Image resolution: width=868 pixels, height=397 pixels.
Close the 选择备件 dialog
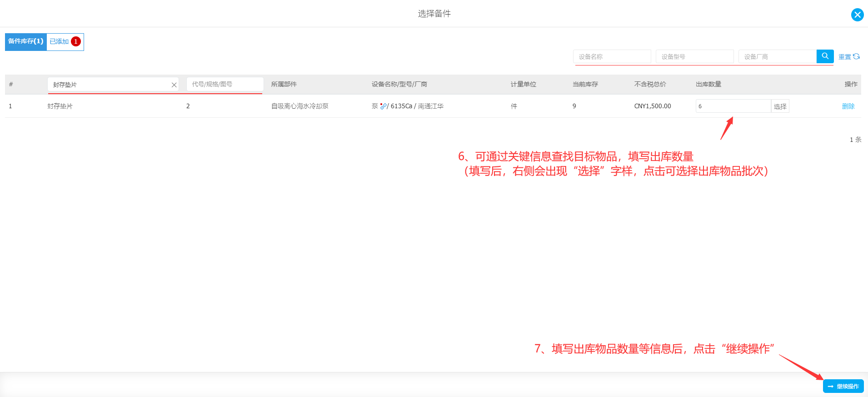coord(857,15)
